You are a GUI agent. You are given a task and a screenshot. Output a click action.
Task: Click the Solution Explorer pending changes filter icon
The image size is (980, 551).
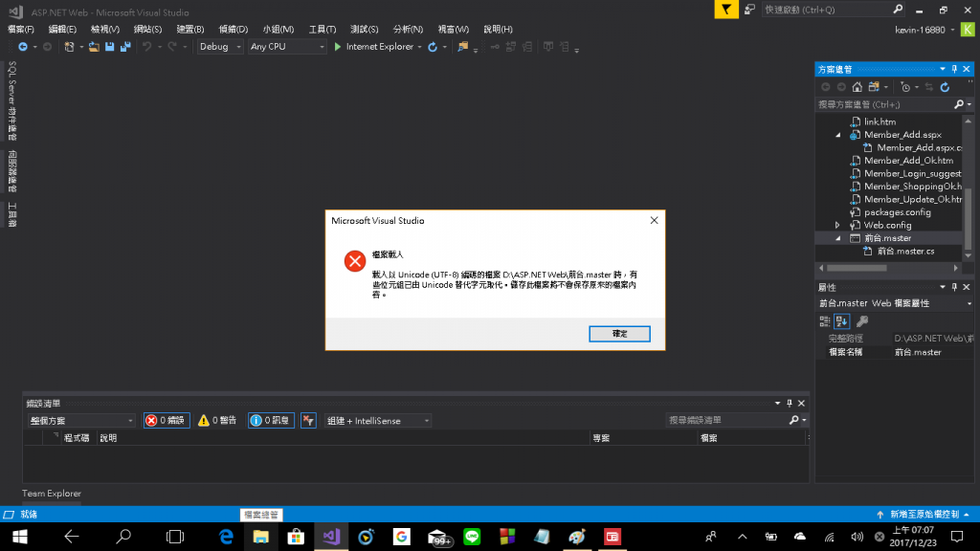(x=905, y=87)
